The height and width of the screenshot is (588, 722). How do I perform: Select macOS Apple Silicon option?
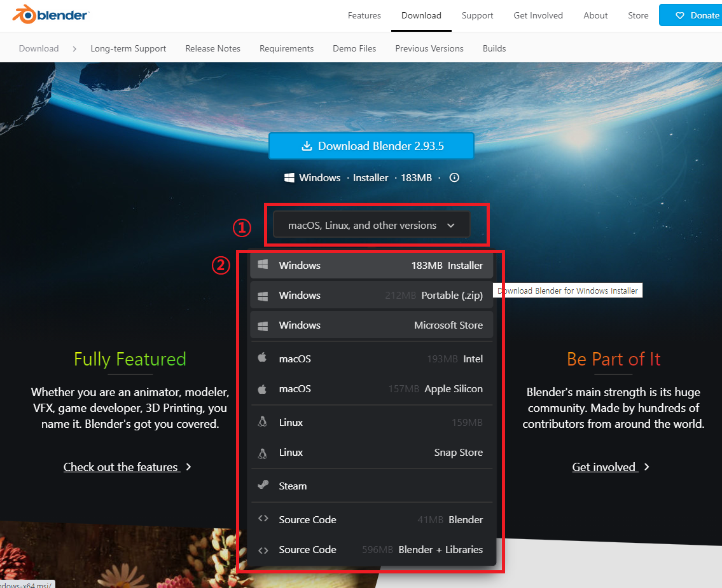[371, 389]
